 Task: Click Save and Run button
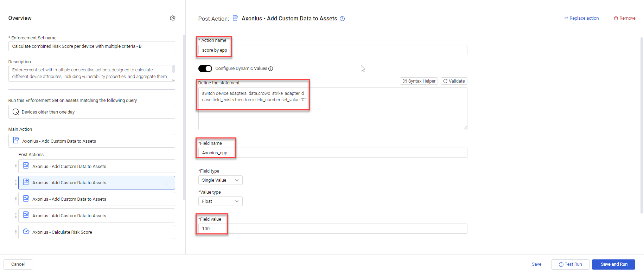point(614,264)
